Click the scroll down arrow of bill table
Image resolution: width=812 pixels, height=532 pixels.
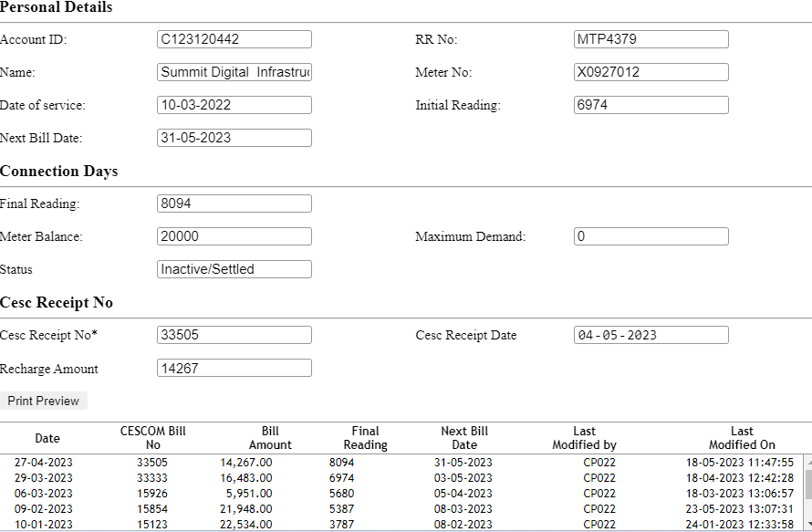pos(807,524)
